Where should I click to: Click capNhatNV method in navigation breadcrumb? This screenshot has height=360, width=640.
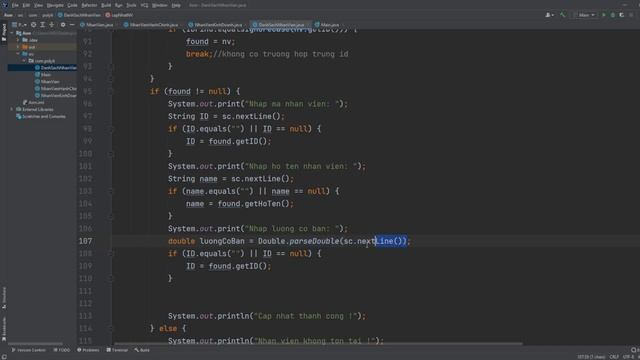(119, 15)
